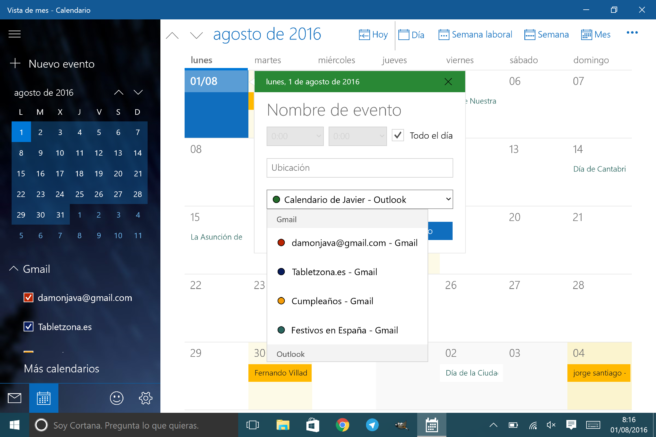The height and width of the screenshot is (437, 656).
Task: Open Día de Cantabri holiday event
Action: (x=600, y=169)
